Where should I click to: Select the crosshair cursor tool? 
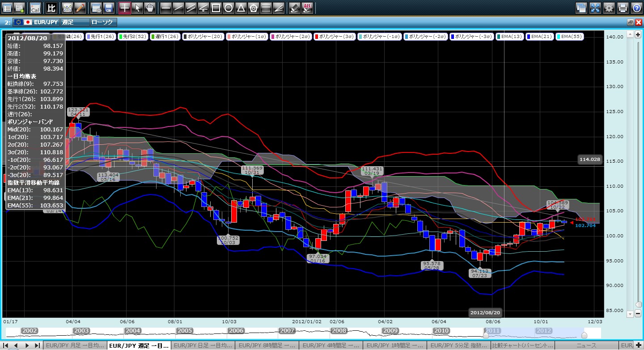[125, 8]
